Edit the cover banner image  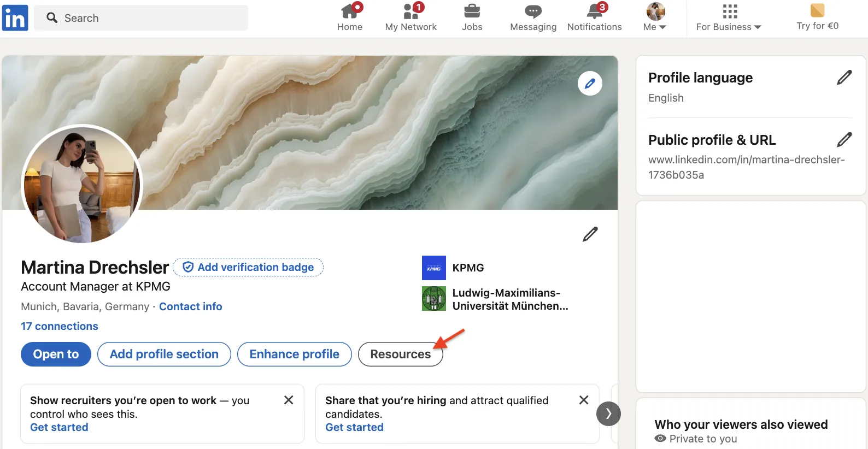point(590,84)
